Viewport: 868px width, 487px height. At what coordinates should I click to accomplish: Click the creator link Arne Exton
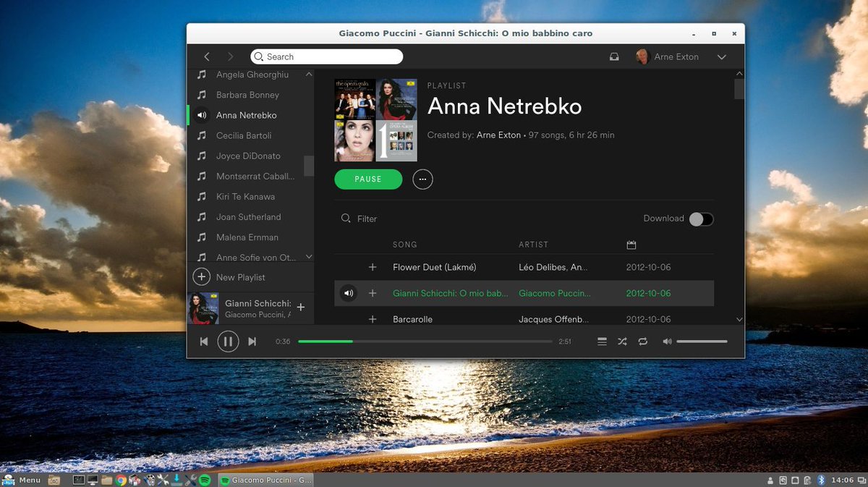pos(498,135)
